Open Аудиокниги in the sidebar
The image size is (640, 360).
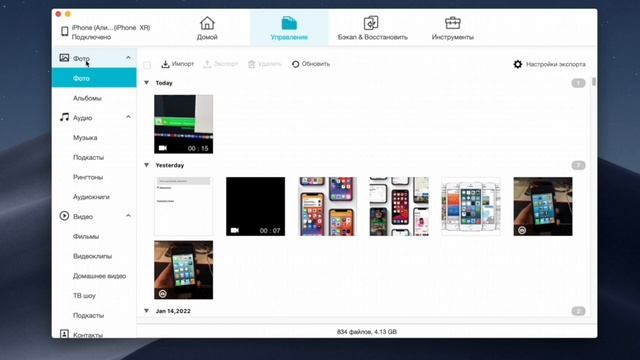pyautogui.click(x=91, y=197)
